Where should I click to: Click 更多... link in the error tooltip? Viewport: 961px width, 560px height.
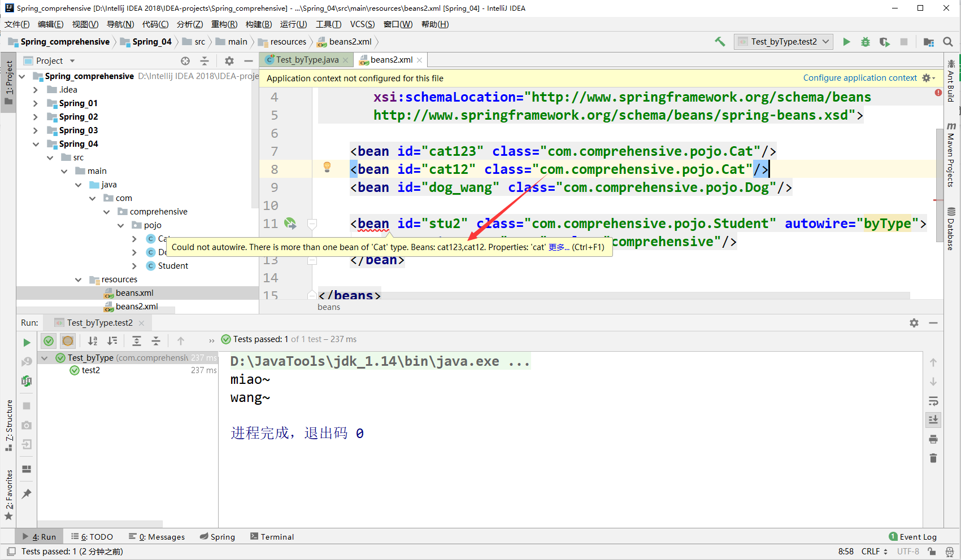(559, 247)
